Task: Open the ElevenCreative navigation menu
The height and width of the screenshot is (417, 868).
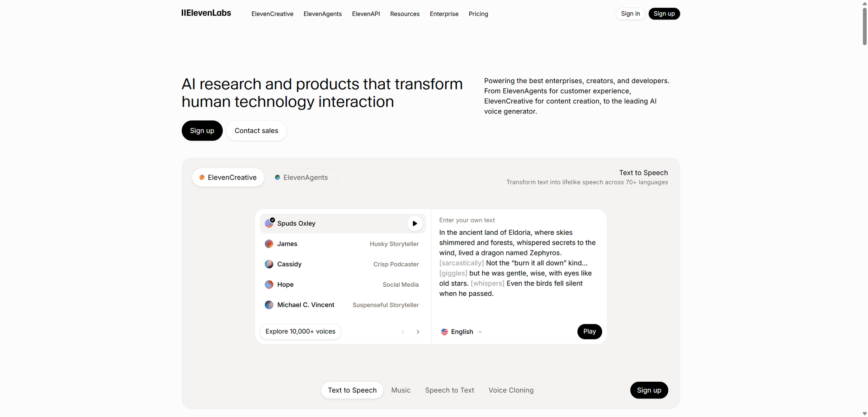Action: 272,14
